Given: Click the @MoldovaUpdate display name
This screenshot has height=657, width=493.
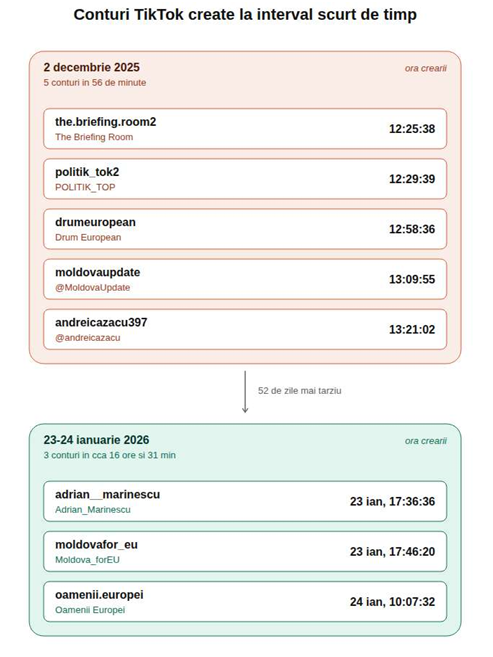Looking at the screenshot, I should tap(93, 287).
